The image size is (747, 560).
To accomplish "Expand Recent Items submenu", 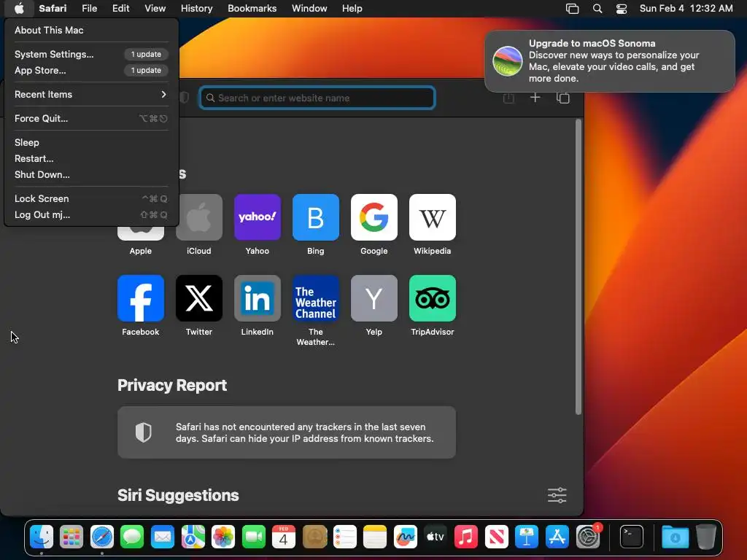I will tap(91, 94).
